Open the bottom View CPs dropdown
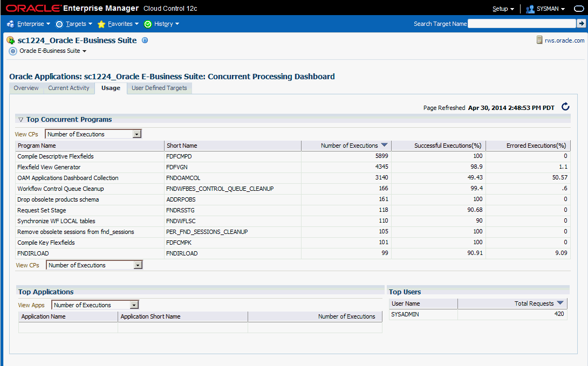This screenshot has height=366, width=588. click(94, 265)
